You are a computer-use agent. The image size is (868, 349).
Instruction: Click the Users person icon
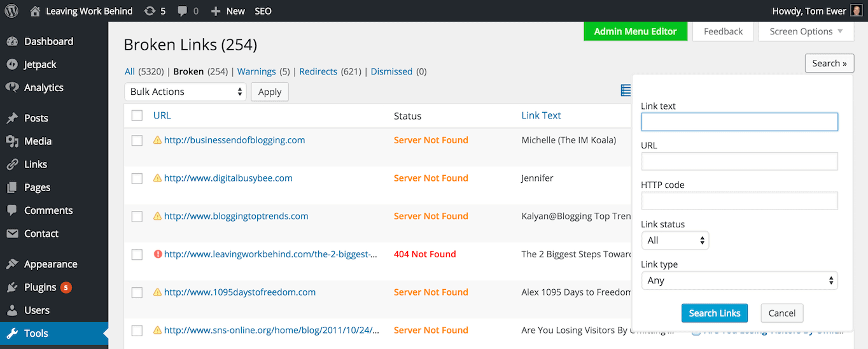click(x=12, y=310)
